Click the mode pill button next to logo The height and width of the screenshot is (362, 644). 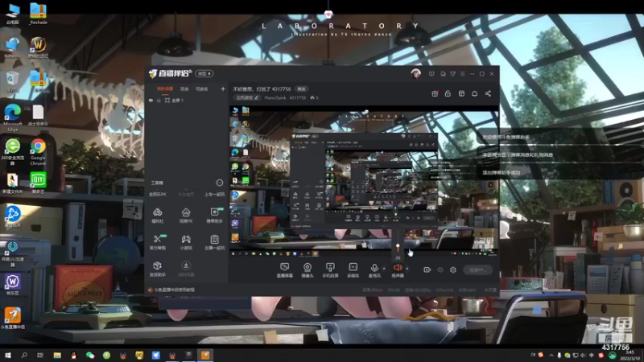point(204,73)
